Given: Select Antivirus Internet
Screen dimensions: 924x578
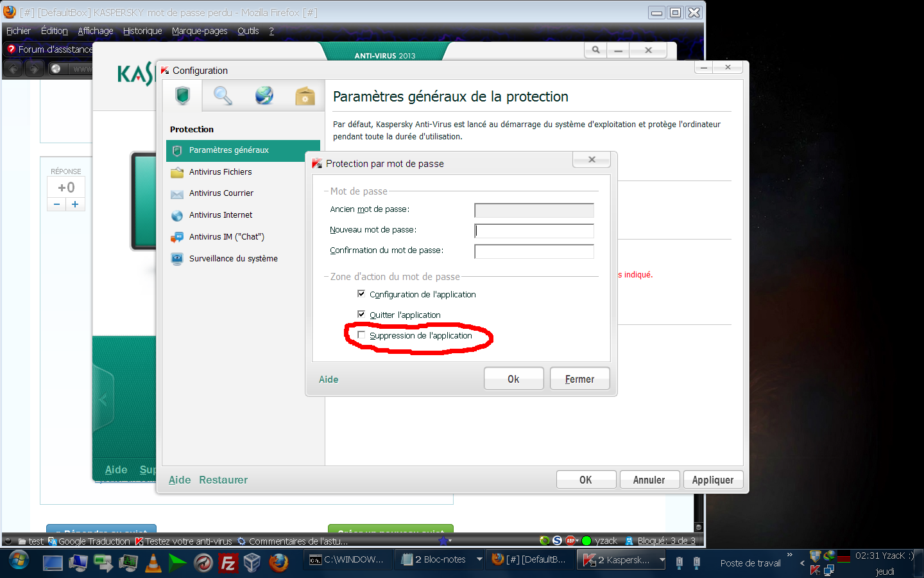Looking at the screenshot, I should coord(221,215).
